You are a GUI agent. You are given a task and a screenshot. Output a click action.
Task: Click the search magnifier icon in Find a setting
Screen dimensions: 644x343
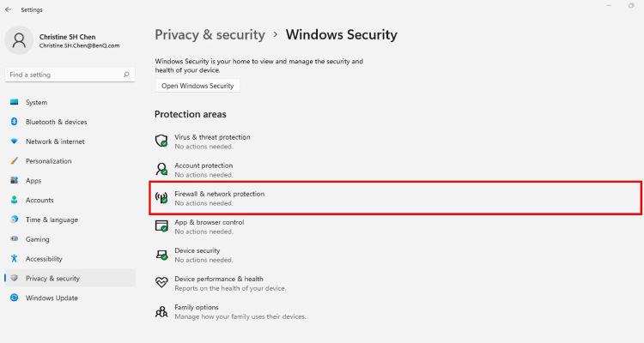126,75
